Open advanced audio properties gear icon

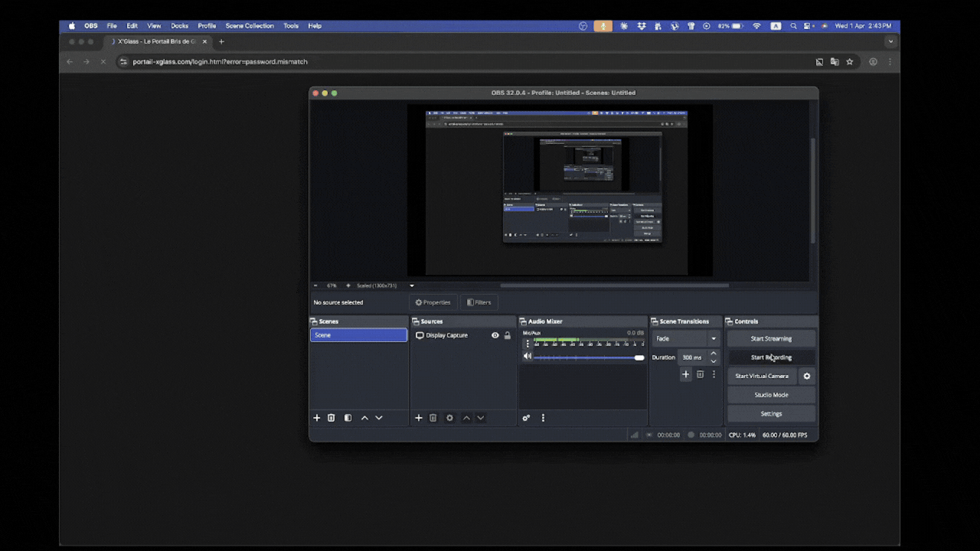[526, 418]
